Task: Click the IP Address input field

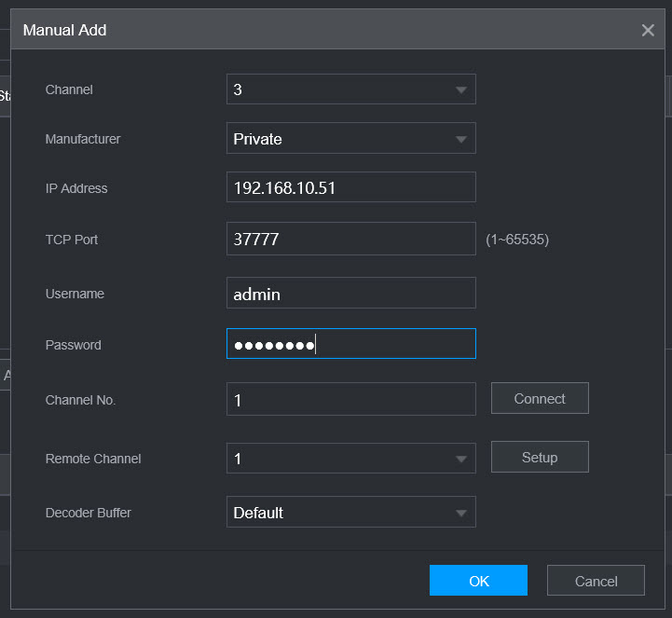Action: [x=350, y=187]
